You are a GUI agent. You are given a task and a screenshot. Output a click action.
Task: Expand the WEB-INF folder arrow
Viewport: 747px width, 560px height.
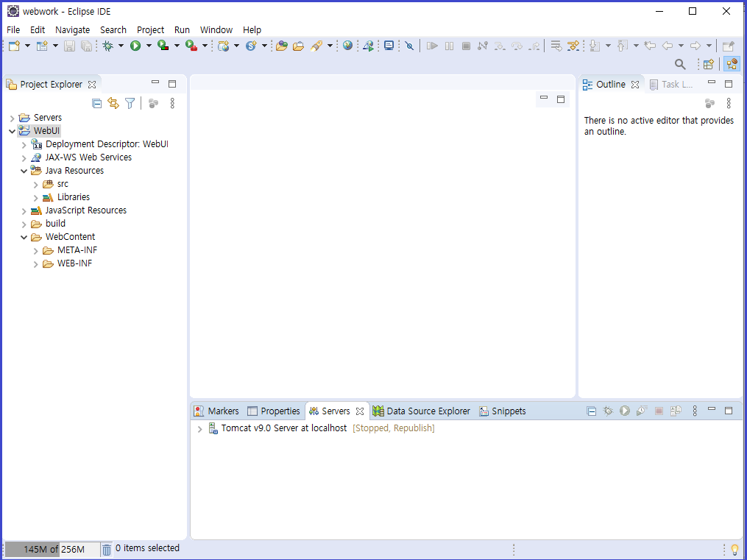[36, 263]
